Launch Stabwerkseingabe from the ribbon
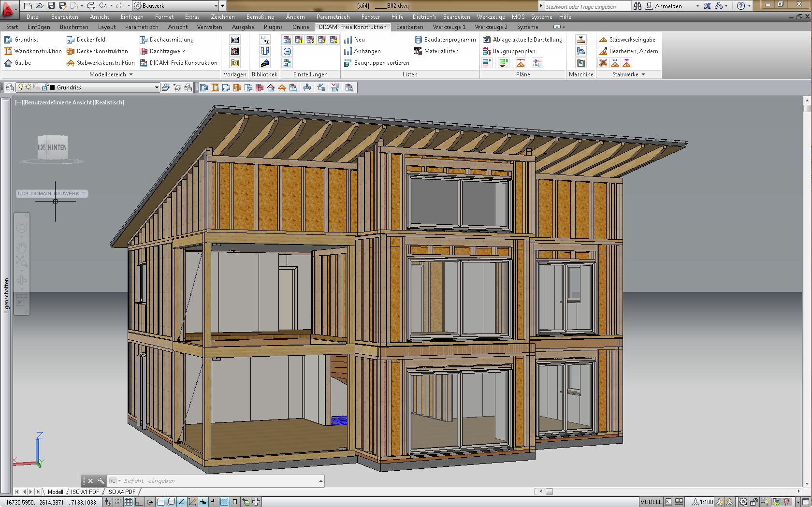Screen dimensions: 812x507 627,40
